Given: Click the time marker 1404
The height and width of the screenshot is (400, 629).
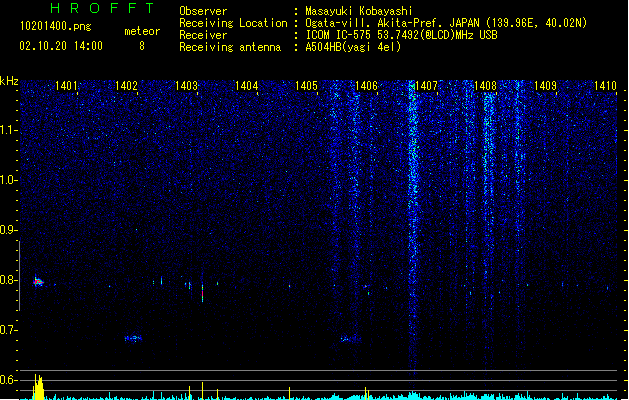Looking at the screenshot, I should click(246, 86).
